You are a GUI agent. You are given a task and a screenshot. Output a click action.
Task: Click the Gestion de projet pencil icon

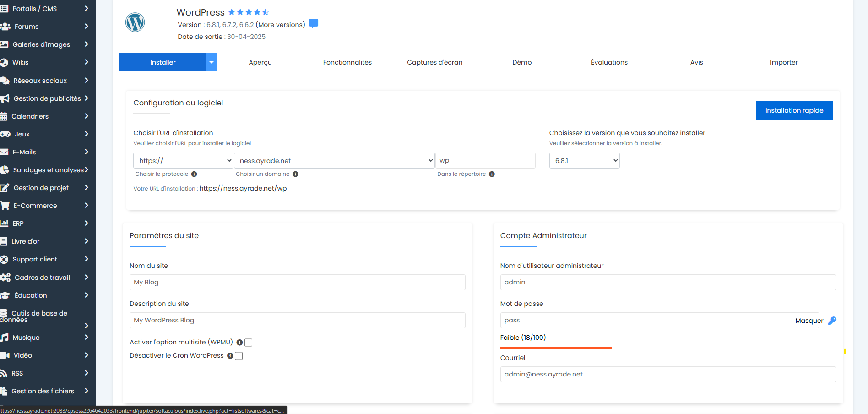pyautogui.click(x=5, y=188)
